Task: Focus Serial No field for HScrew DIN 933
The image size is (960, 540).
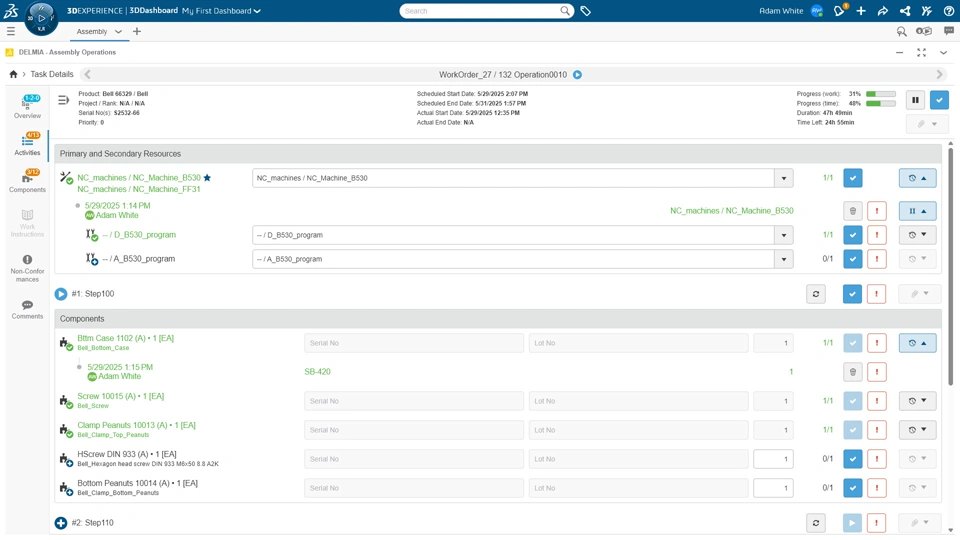Action: (414, 459)
